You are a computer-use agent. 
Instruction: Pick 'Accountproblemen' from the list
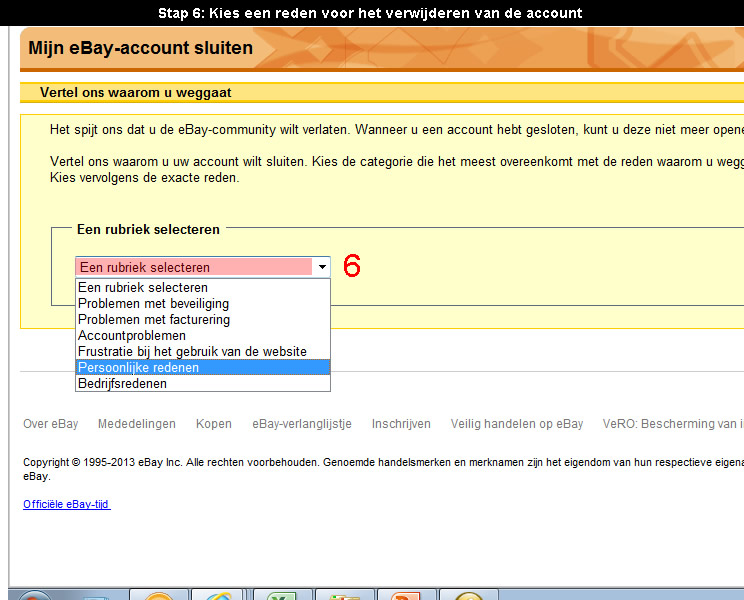tap(203, 336)
